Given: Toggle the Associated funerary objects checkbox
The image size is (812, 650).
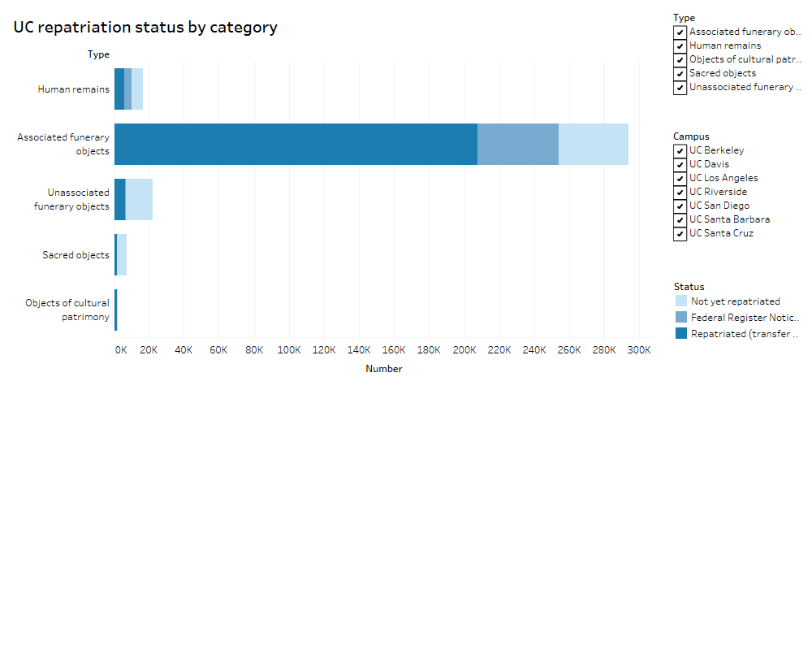Looking at the screenshot, I should 680,32.
